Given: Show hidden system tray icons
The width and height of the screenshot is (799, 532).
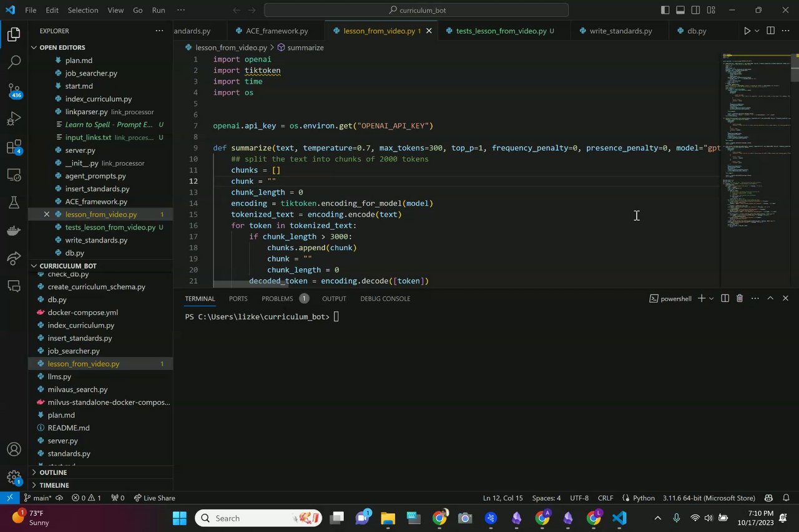Looking at the screenshot, I should [x=657, y=518].
